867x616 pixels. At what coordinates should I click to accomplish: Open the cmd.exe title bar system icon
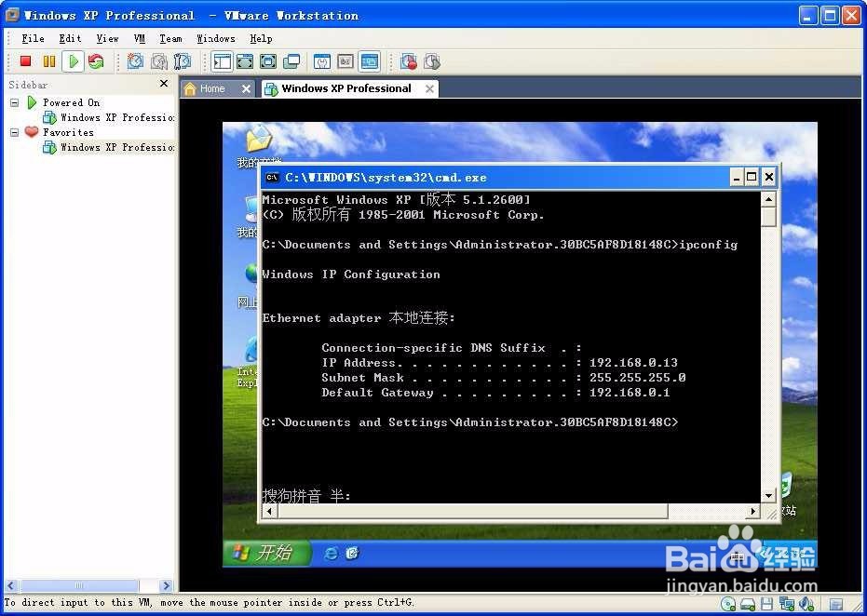click(272, 178)
